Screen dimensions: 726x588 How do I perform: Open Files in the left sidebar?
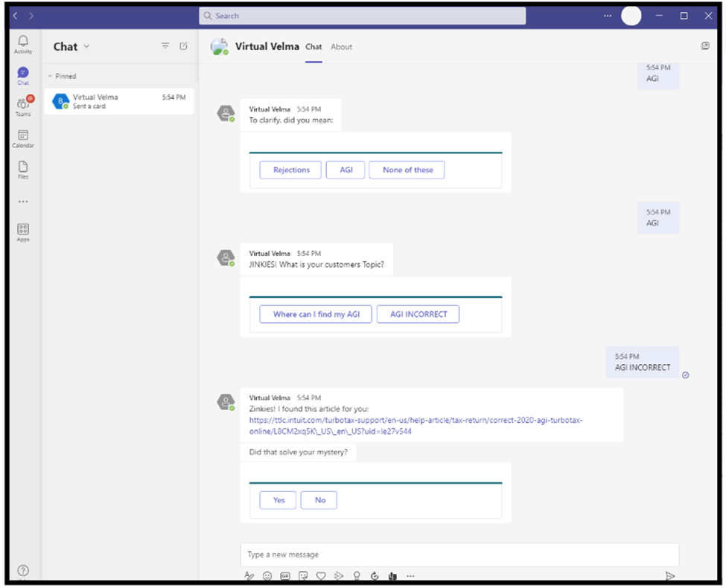coord(23,170)
